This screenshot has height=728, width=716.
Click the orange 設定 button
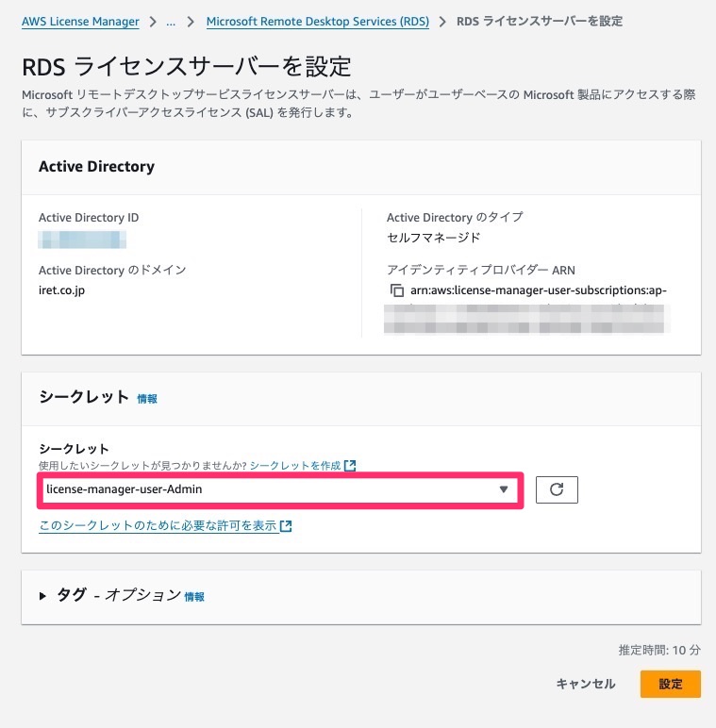point(671,684)
